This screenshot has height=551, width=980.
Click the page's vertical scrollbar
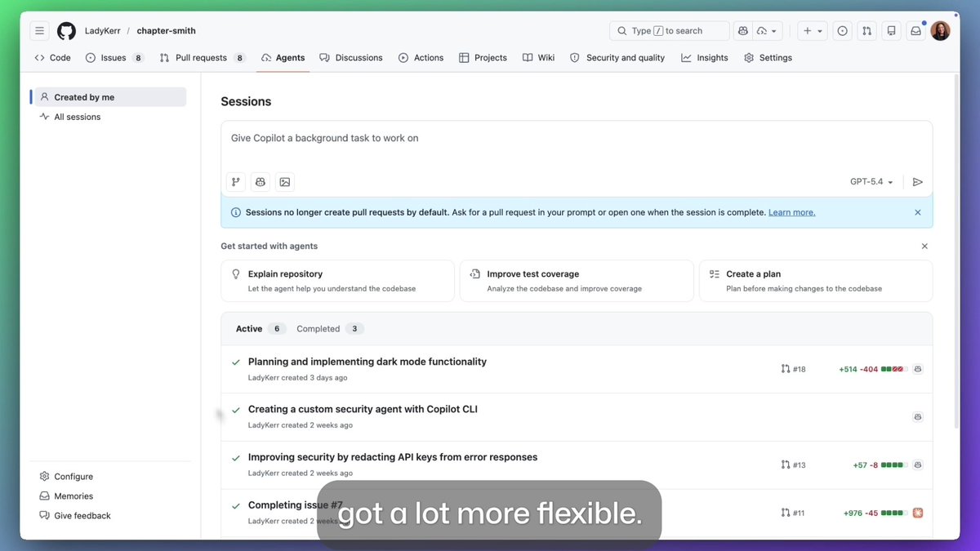point(956,253)
